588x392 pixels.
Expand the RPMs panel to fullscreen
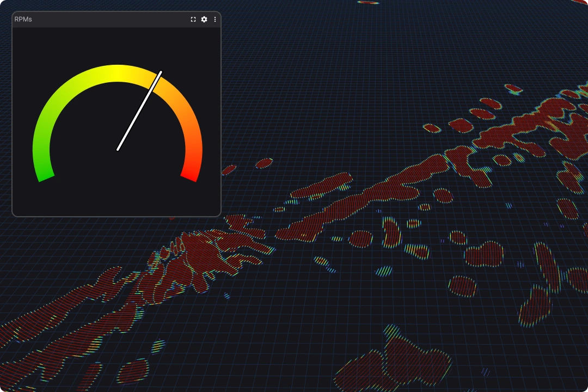click(x=193, y=20)
